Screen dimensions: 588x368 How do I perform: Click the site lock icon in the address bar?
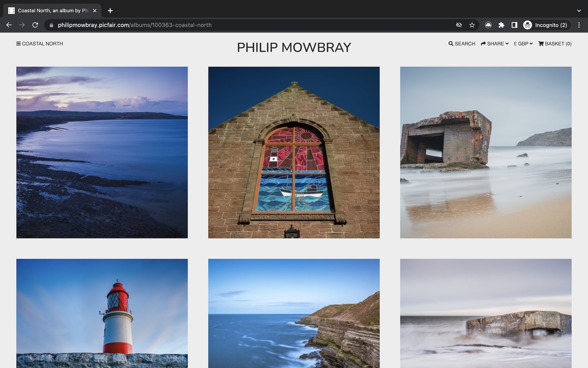click(51, 25)
